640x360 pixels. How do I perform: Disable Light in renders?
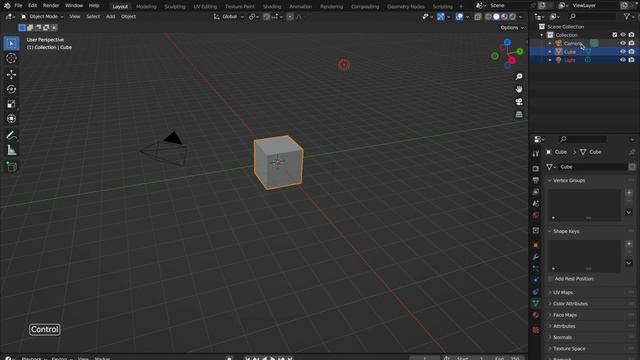[631, 60]
